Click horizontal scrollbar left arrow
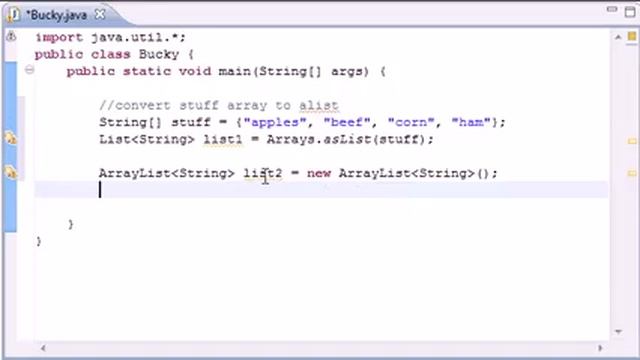This screenshot has width=640, height=360. [43, 348]
